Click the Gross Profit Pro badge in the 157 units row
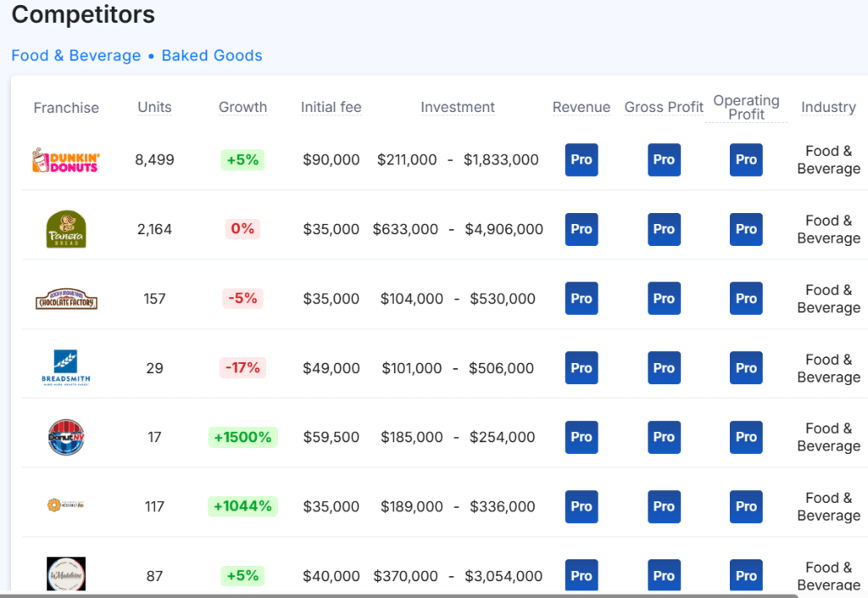This screenshot has width=868, height=598. pos(664,299)
